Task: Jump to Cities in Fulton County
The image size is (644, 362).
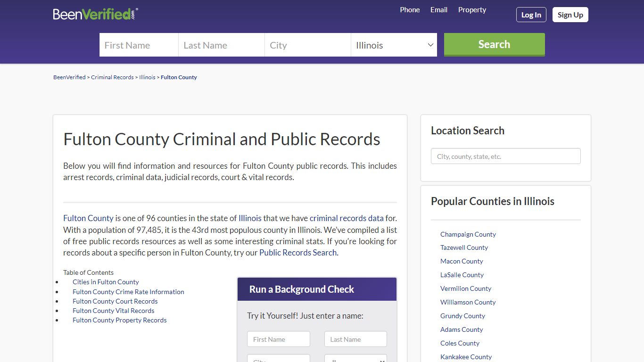Action: 106,282
